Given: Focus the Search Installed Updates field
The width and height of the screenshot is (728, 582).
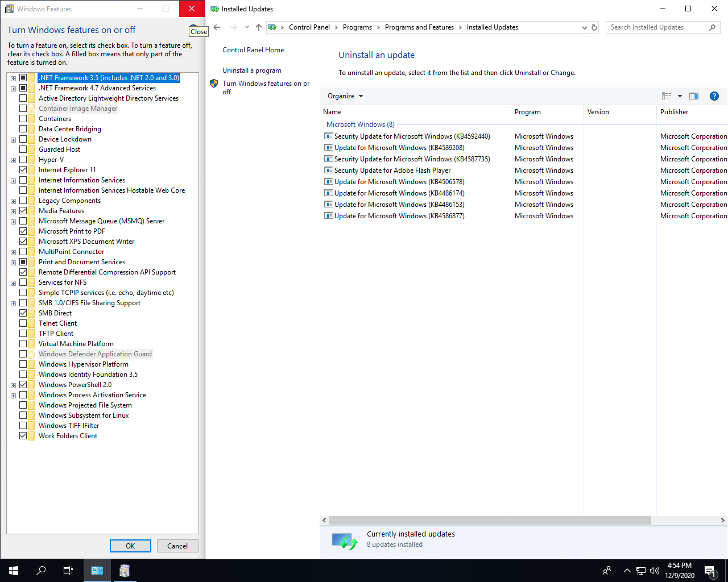Looking at the screenshot, I should pos(657,27).
